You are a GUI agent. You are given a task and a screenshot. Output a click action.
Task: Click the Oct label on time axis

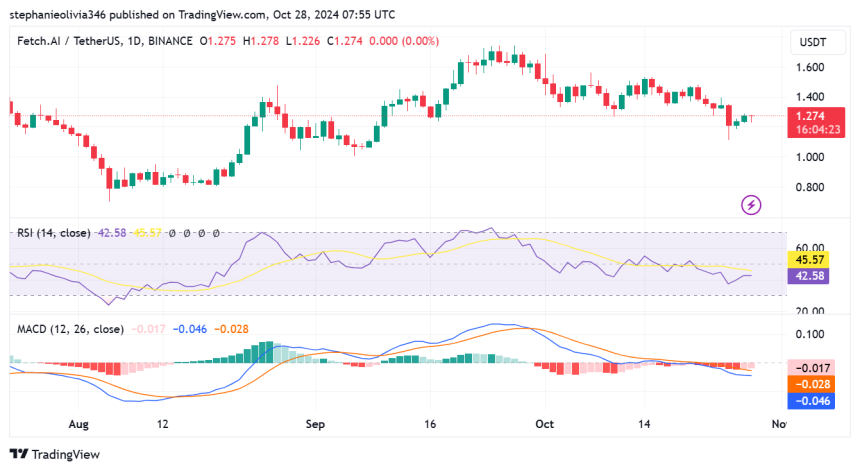pos(543,424)
